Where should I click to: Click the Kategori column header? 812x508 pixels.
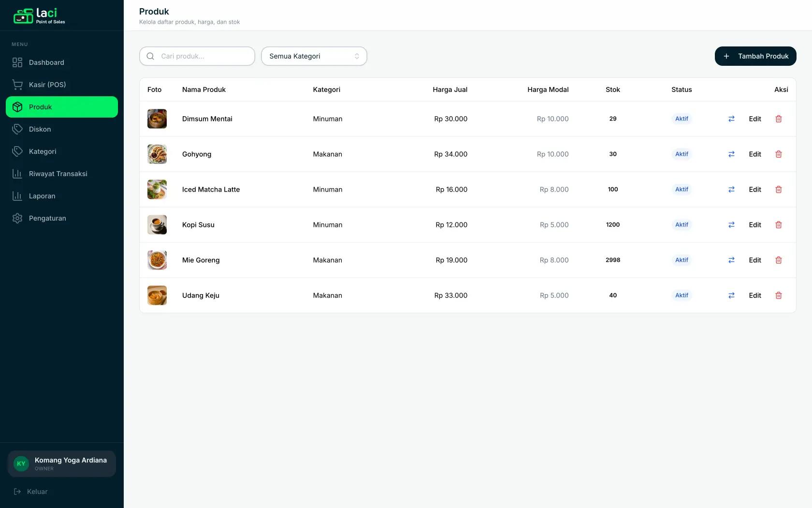tap(327, 90)
